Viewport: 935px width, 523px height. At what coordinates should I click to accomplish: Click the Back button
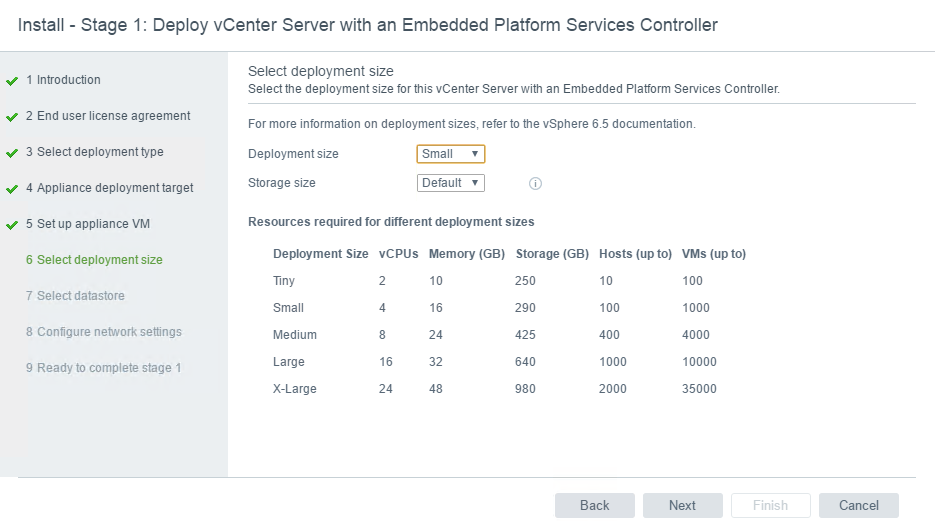click(x=595, y=506)
